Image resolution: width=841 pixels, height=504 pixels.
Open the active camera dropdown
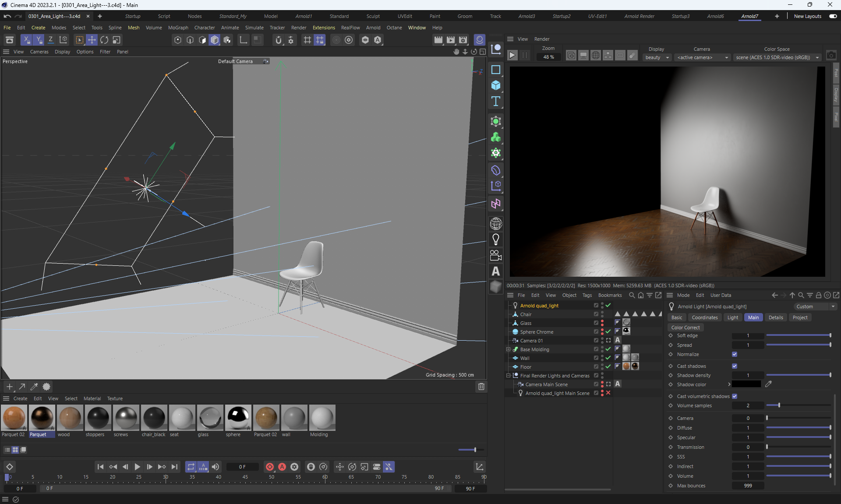pyautogui.click(x=702, y=57)
